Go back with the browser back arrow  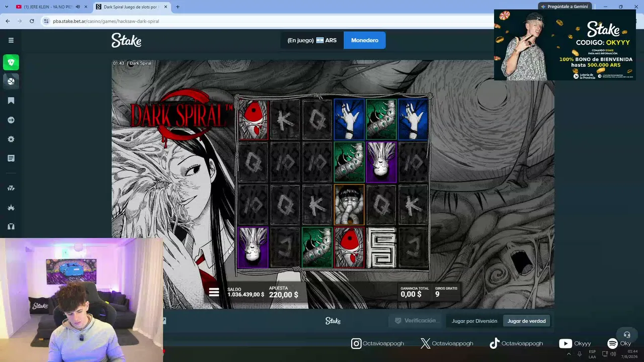coord(8,21)
